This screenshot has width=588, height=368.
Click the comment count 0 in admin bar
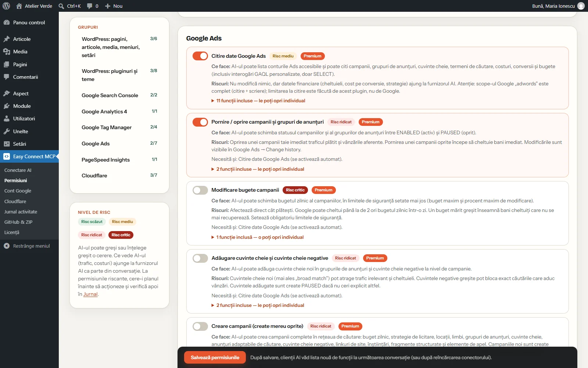click(x=97, y=6)
